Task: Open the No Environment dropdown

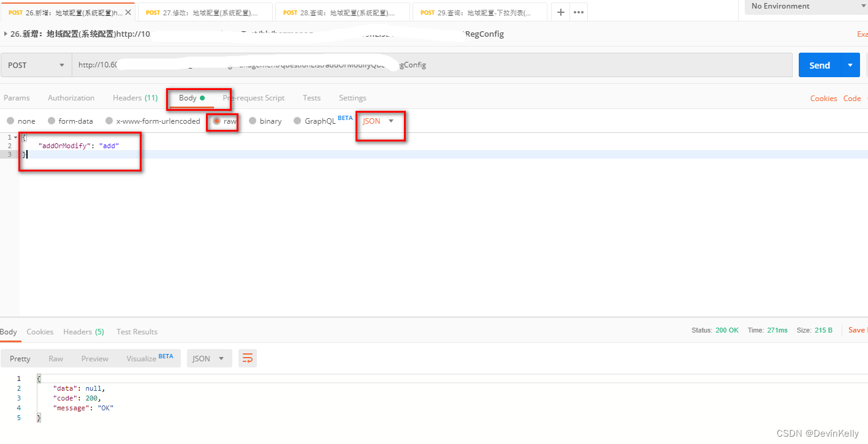Action: (806, 6)
